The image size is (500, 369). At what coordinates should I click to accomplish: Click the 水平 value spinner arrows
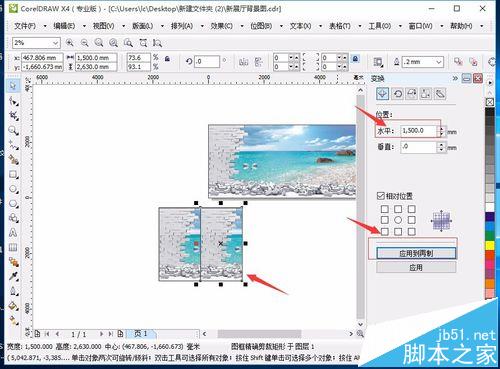click(441, 131)
